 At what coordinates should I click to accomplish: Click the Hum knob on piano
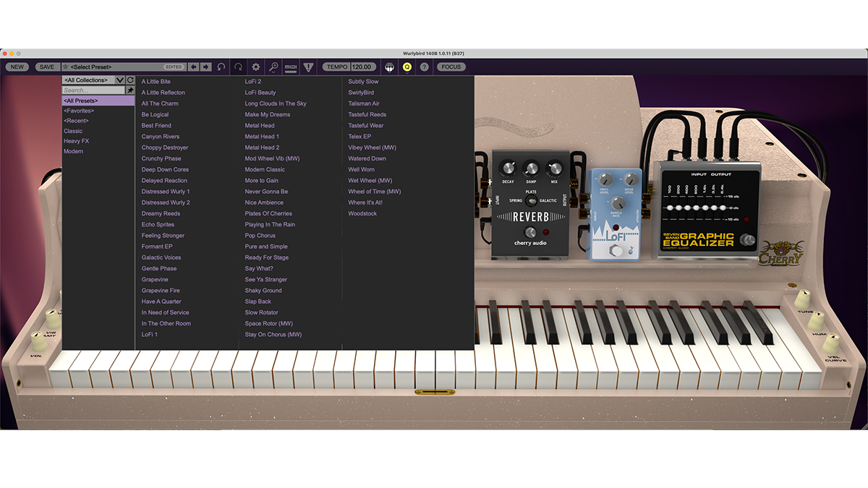tap(816, 321)
